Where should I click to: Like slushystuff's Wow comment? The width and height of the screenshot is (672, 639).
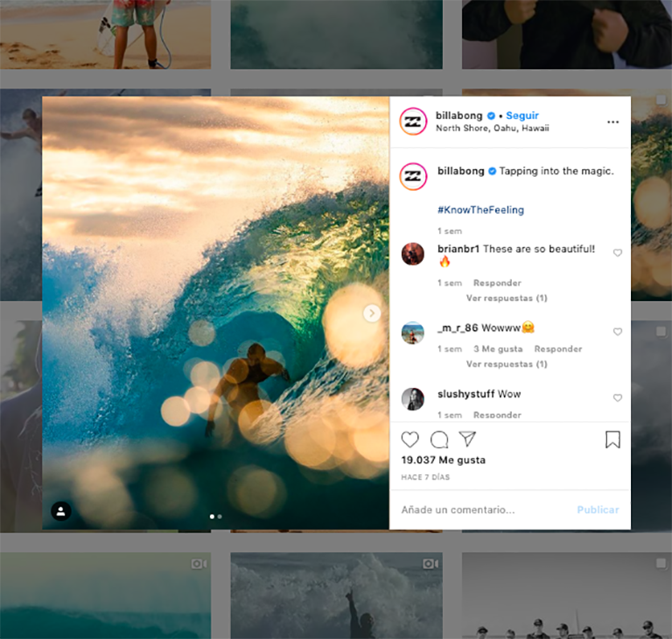tap(618, 398)
